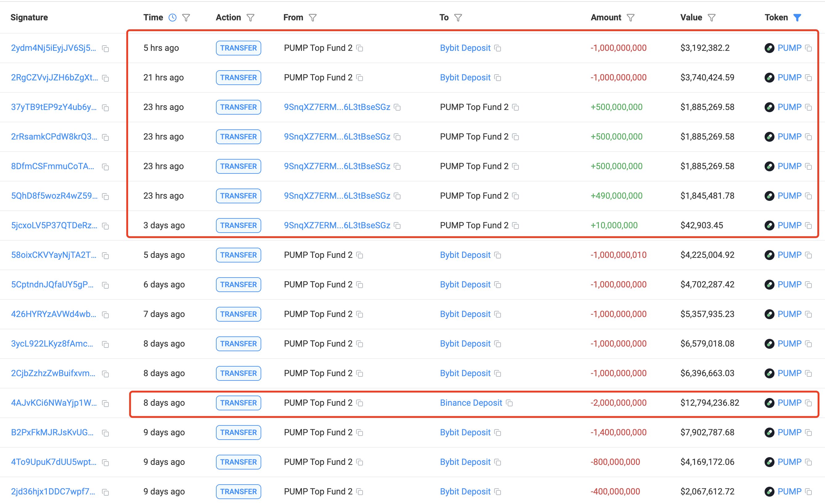Image resolution: width=825 pixels, height=504 pixels.
Task: Click TRANSFER tag in 7 days ago row
Action: 238,314
